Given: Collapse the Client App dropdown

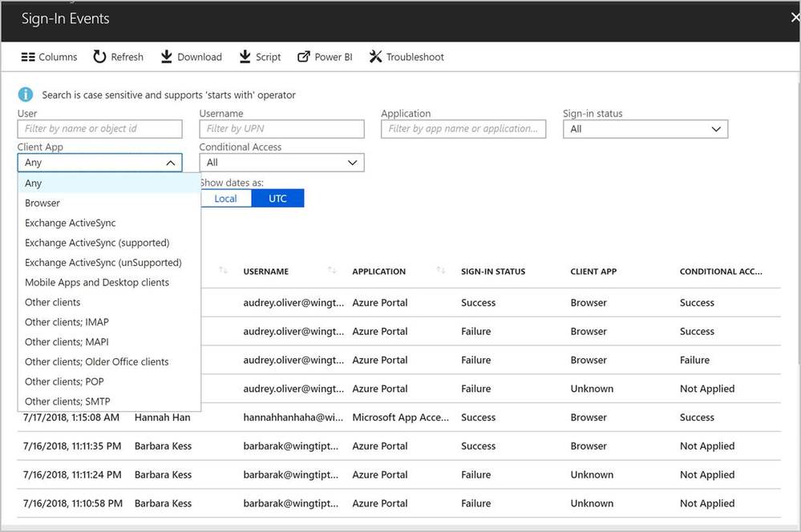Looking at the screenshot, I should tap(170, 163).
